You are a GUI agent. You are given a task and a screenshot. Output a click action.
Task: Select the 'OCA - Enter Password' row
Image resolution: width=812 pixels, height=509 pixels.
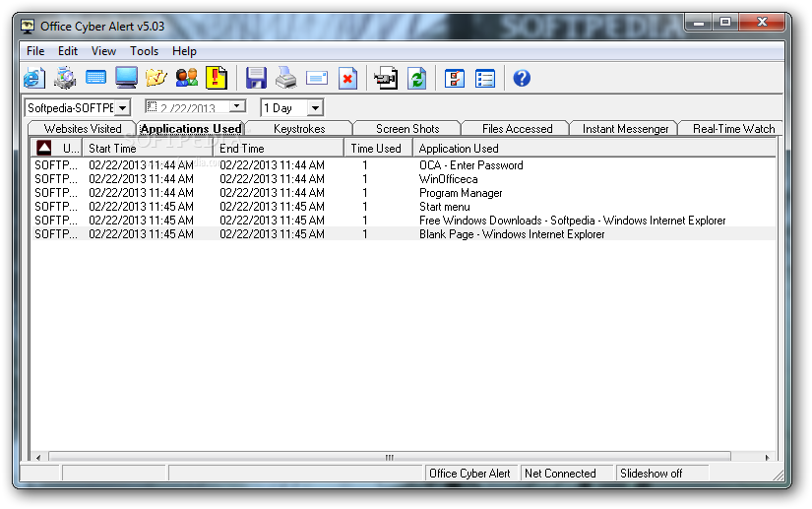click(x=403, y=165)
